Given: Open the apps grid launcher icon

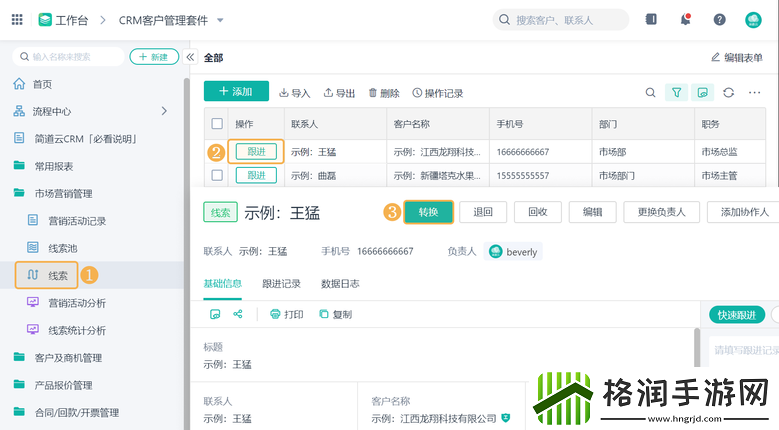Looking at the screenshot, I should [x=17, y=19].
